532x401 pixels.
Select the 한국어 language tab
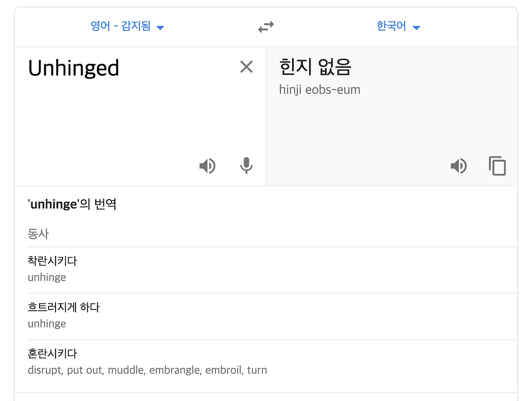click(391, 26)
